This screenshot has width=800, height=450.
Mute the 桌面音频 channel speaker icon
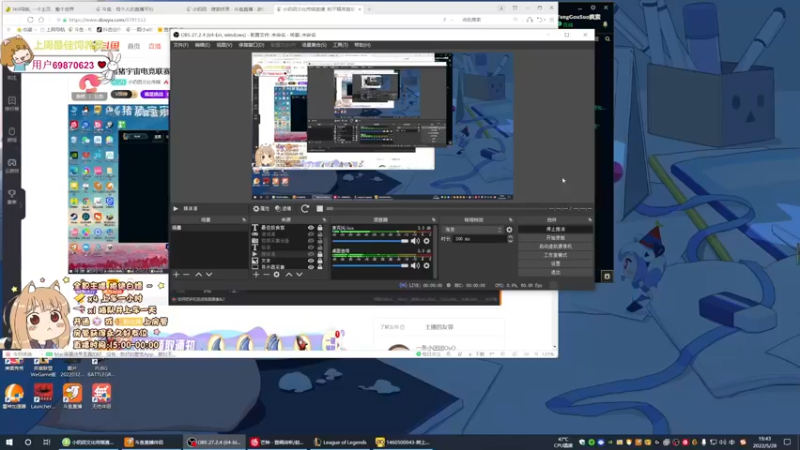tap(415, 265)
